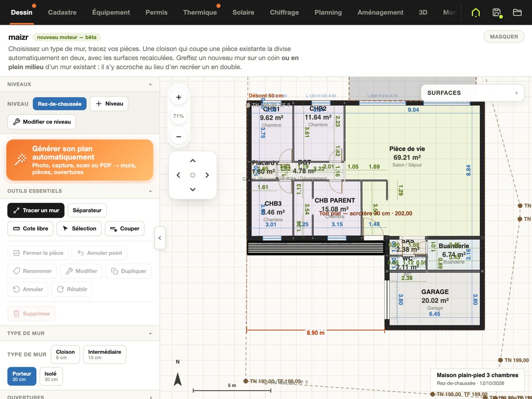Image resolution: width=532 pixels, height=399 pixels.
Task: Recenter view with the center circle
Action: point(193,175)
